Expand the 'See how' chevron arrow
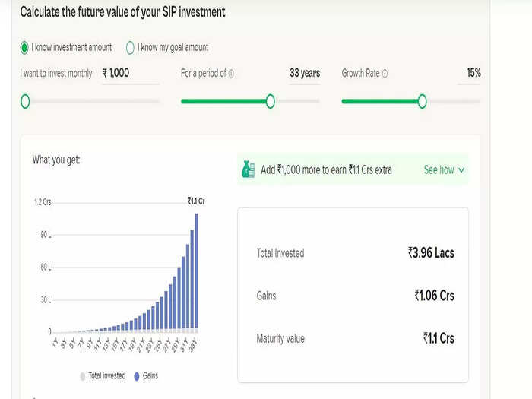The image size is (532, 399). tap(461, 169)
